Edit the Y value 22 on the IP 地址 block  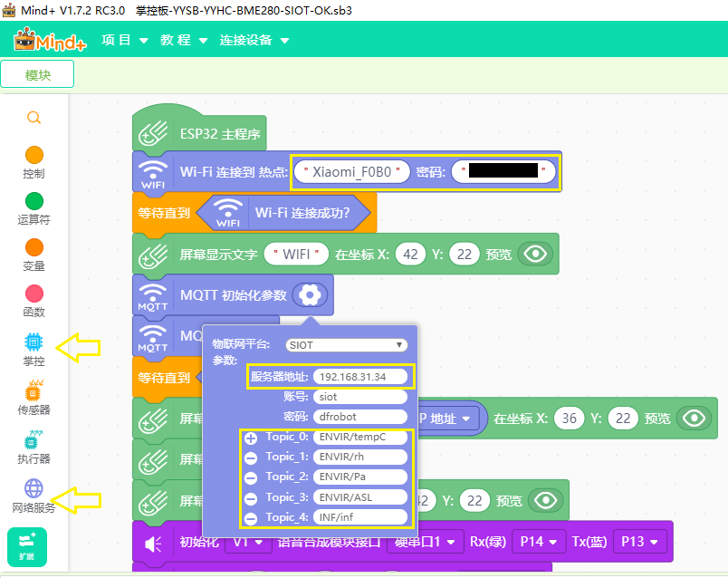(x=623, y=419)
